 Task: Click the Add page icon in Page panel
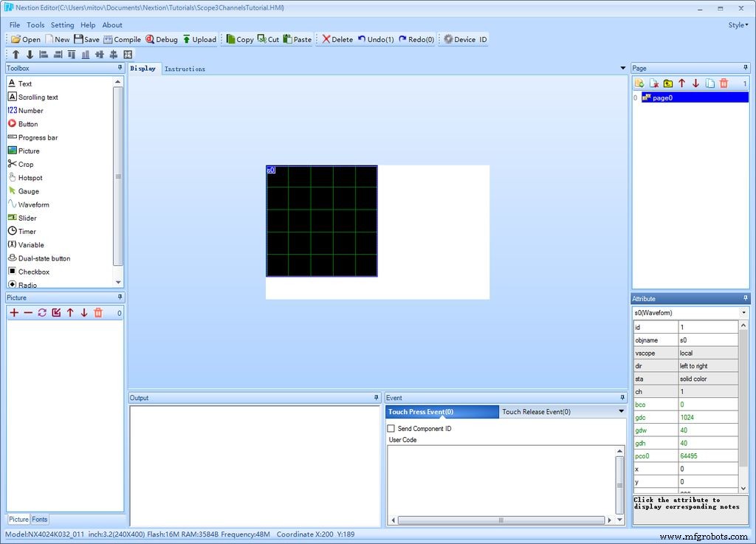[x=639, y=83]
